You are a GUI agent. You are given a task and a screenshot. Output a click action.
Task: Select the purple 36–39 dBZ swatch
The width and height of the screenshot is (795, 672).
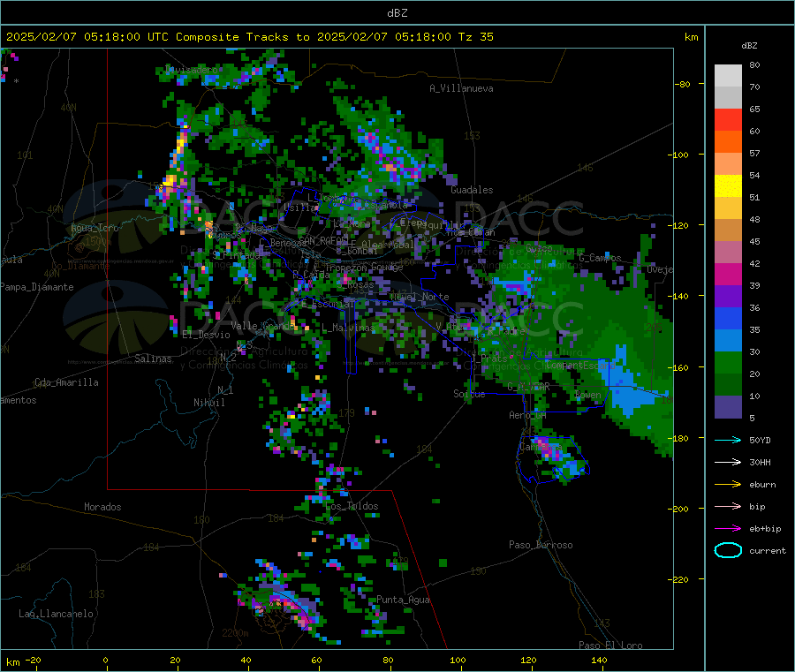point(728,297)
